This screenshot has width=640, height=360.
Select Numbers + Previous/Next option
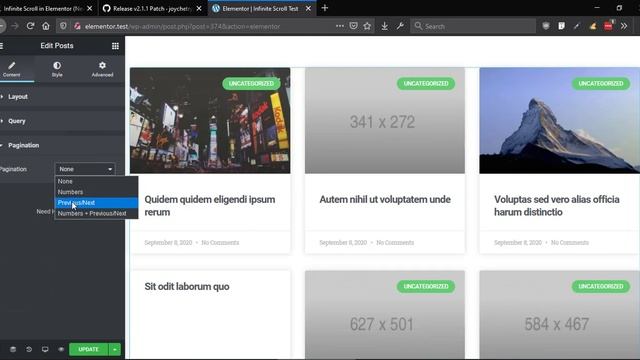click(96, 213)
